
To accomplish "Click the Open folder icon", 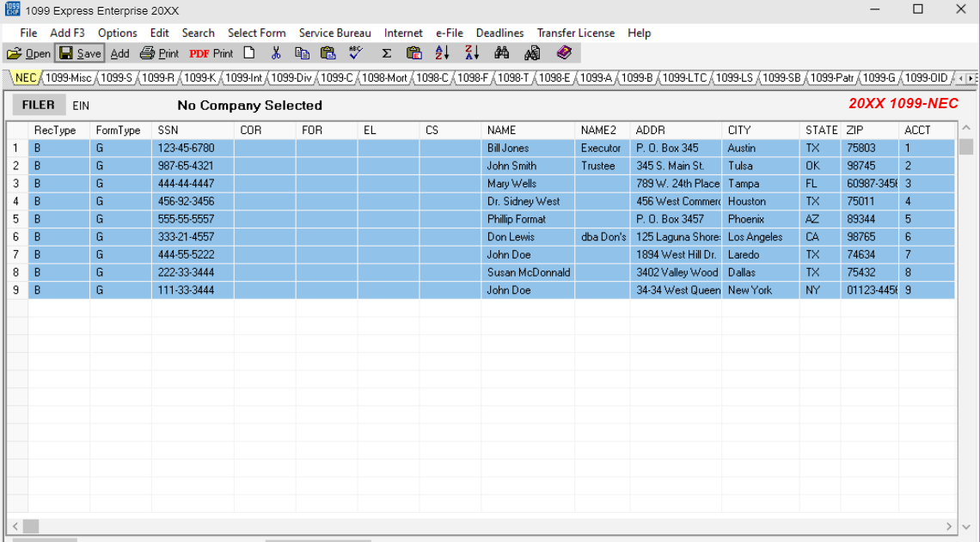I will [28, 53].
